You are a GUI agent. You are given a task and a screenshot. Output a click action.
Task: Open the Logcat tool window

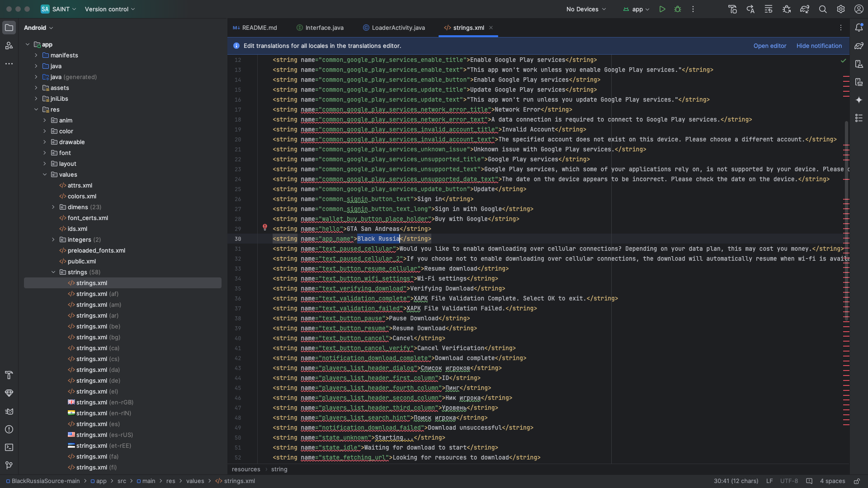[x=9, y=411]
